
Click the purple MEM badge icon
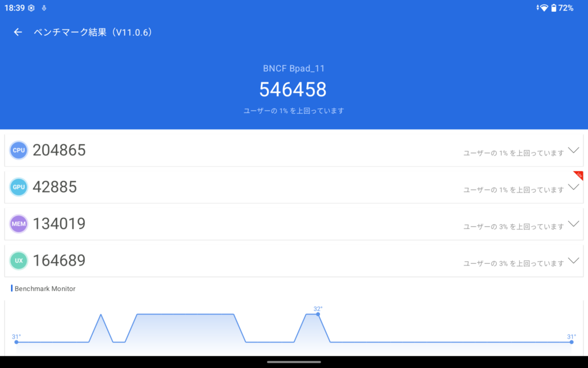tap(19, 224)
